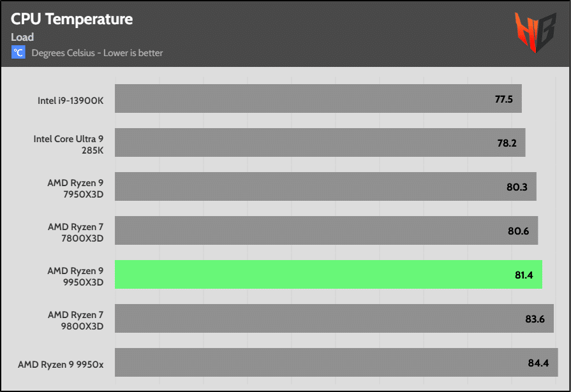Click the 80.3 temperature value label
Screen dimensions: 571x392
coord(518,187)
